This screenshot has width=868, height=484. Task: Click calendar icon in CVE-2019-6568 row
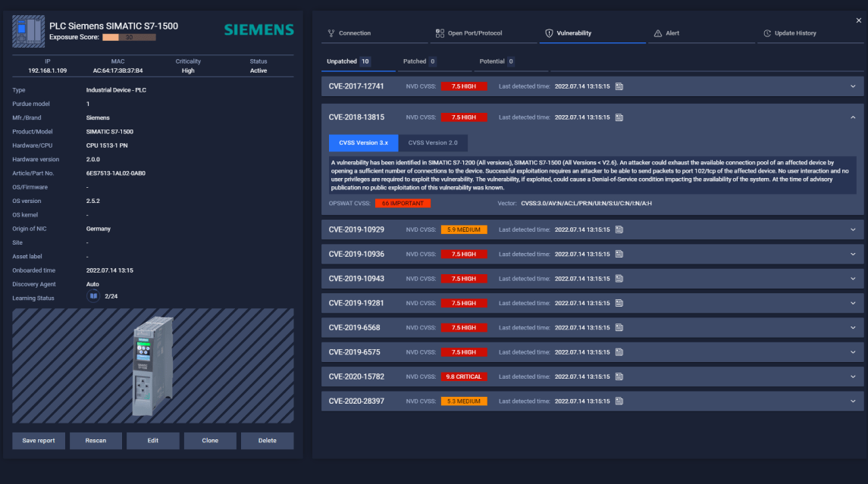[x=619, y=328]
